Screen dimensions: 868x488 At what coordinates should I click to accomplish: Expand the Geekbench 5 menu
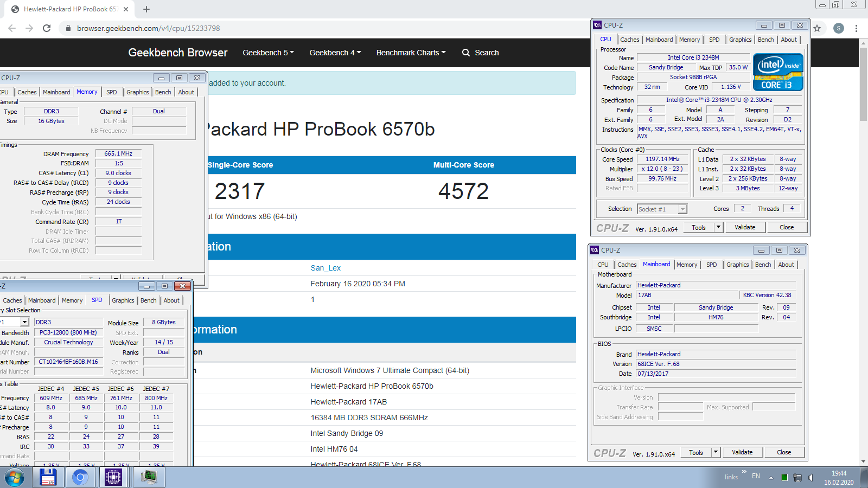(269, 53)
